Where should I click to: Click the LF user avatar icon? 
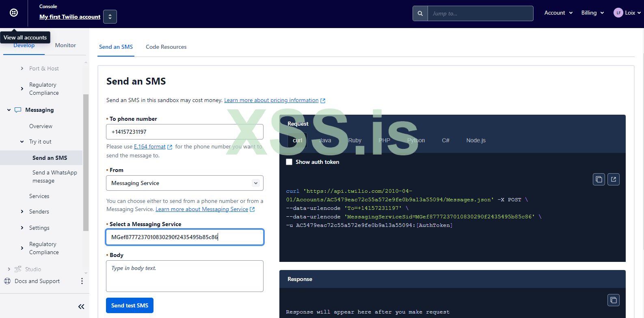click(618, 13)
